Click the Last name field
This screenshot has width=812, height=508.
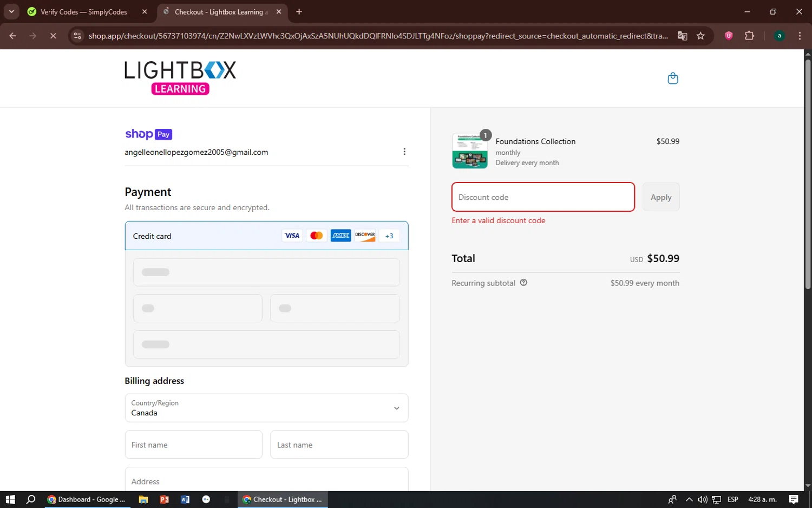(339, 445)
